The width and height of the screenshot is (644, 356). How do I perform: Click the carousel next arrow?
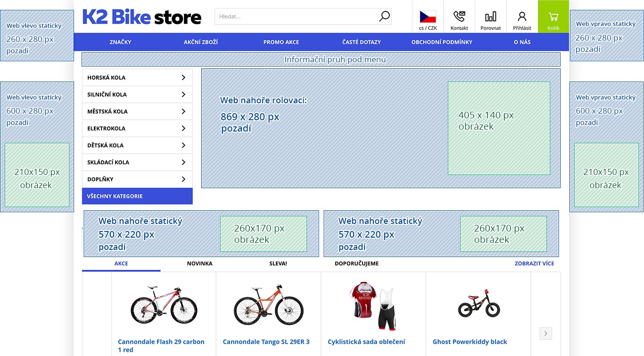[x=545, y=333]
